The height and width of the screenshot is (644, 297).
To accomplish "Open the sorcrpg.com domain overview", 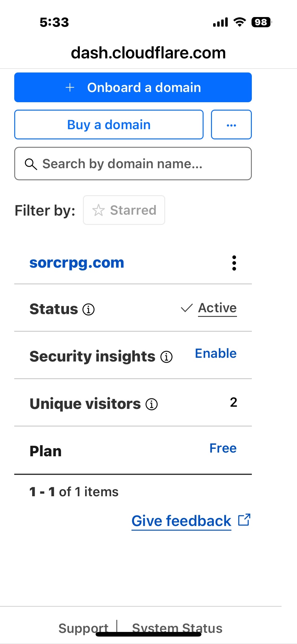I will pos(77,262).
